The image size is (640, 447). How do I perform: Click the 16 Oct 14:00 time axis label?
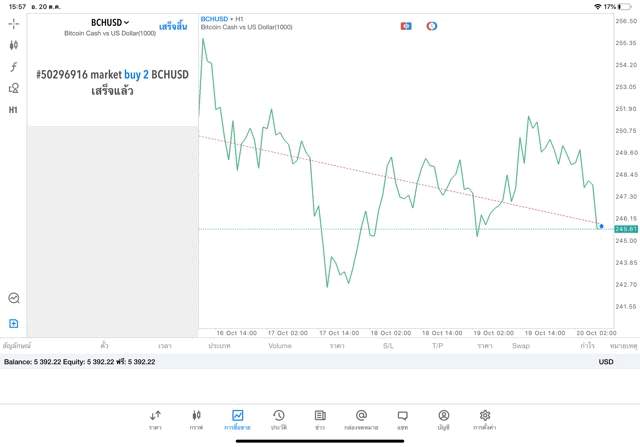point(236,333)
